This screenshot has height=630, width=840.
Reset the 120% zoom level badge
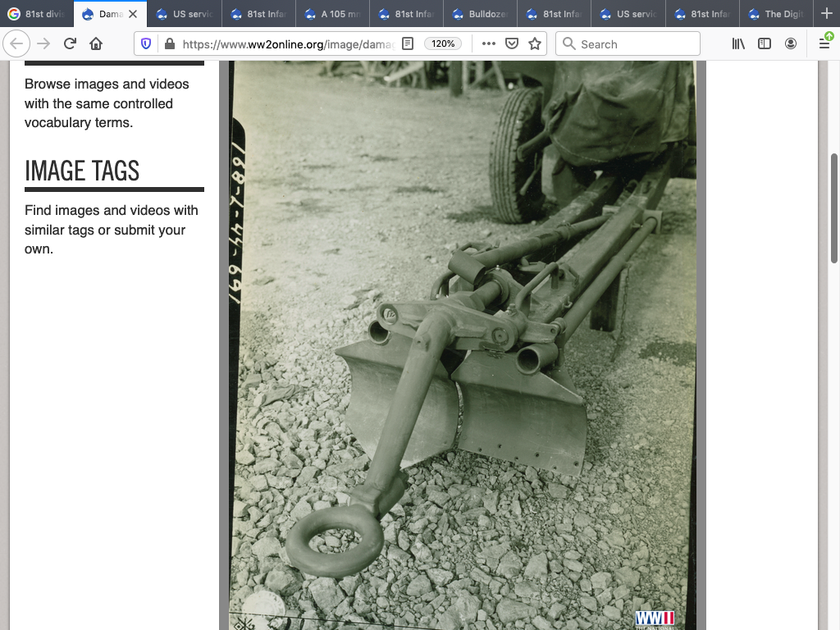(443, 44)
